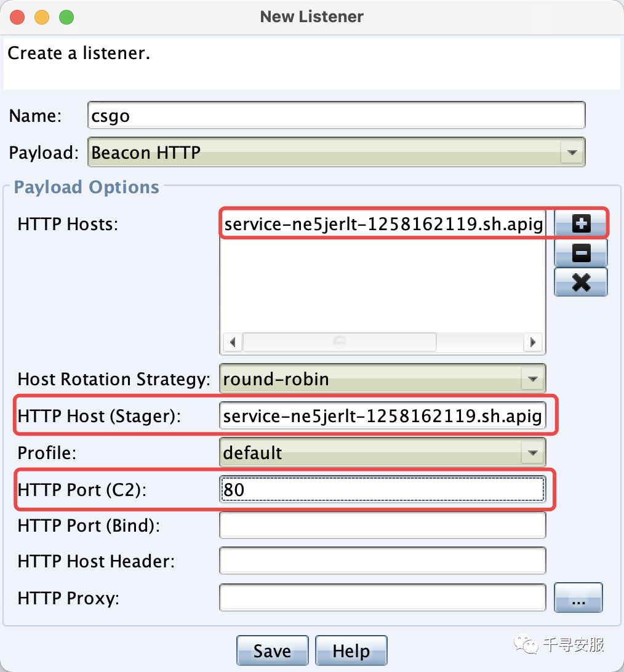Expand Host Rotation Strategy round-robin dropdown
Image resolution: width=624 pixels, height=672 pixels.
(x=533, y=379)
